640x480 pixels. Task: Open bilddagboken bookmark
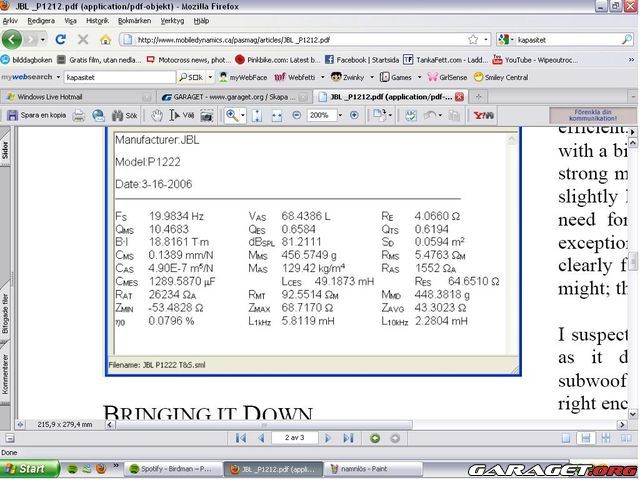point(27,60)
